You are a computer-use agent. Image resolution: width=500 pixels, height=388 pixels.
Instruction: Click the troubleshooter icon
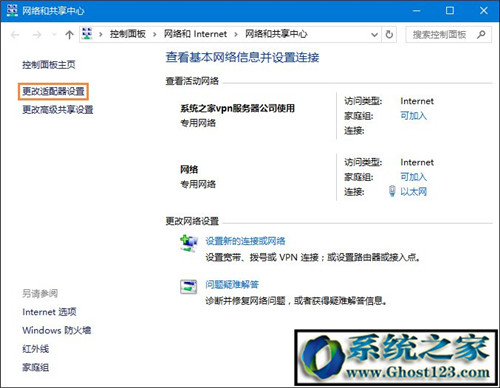(188, 286)
